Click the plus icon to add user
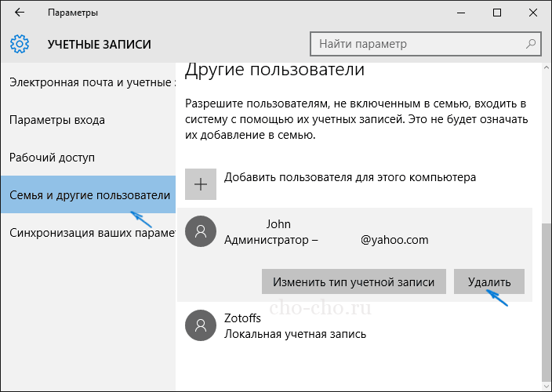 [x=201, y=184]
